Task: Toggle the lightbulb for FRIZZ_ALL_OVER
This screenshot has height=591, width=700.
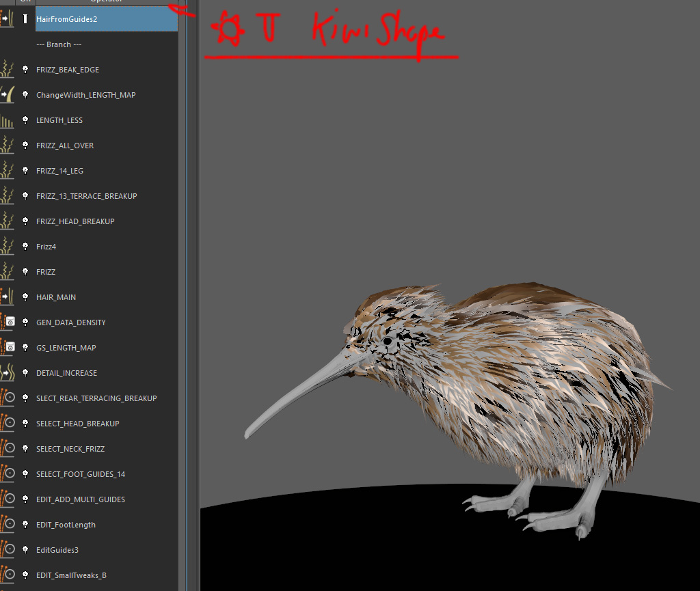Action: click(25, 146)
